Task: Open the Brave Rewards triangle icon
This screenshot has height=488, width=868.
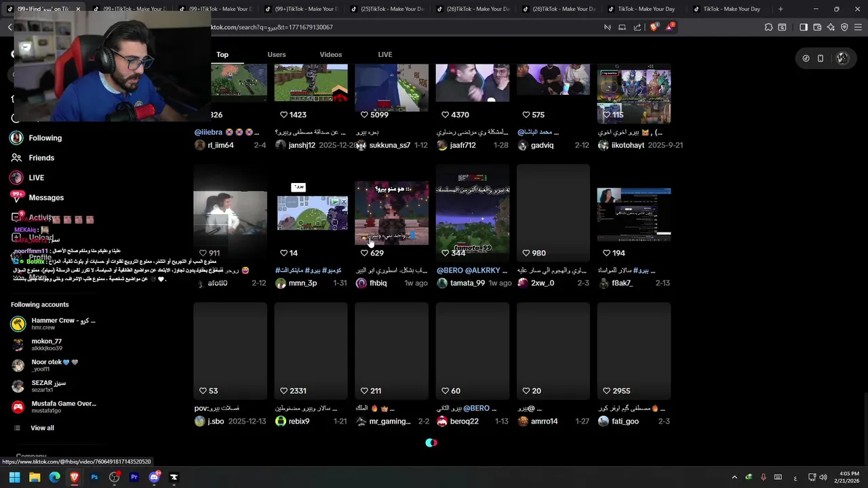Action: click(670, 27)
